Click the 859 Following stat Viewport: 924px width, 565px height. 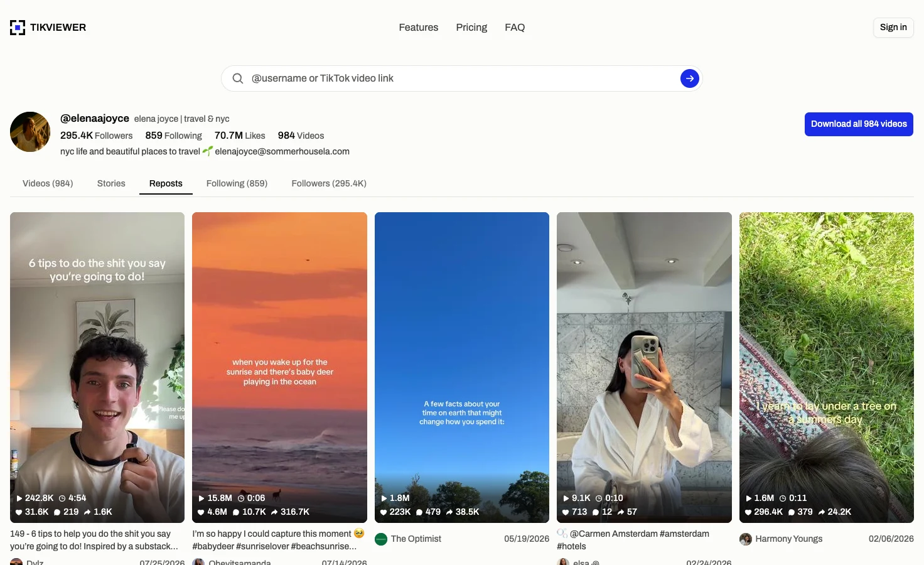tap(173, 136)
